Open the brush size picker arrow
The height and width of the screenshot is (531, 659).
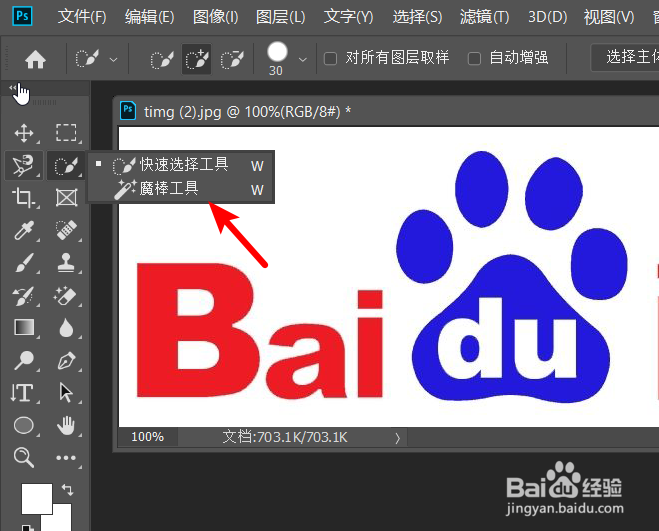coord(303,60)
